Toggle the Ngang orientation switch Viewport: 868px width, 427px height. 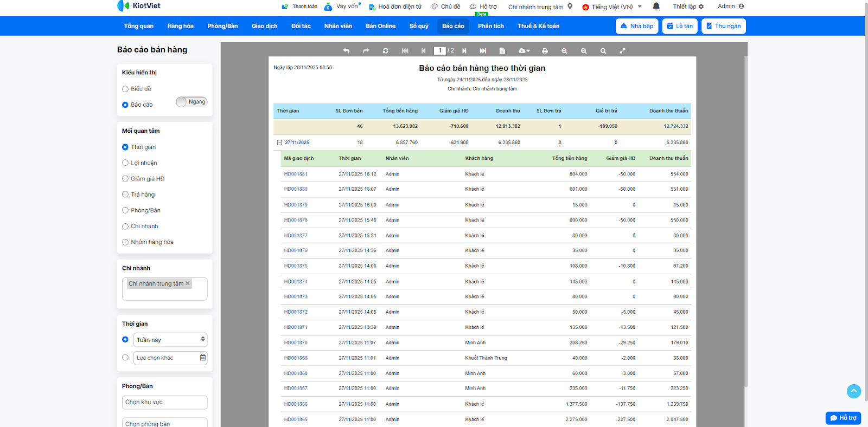click(x=192, y=102)
